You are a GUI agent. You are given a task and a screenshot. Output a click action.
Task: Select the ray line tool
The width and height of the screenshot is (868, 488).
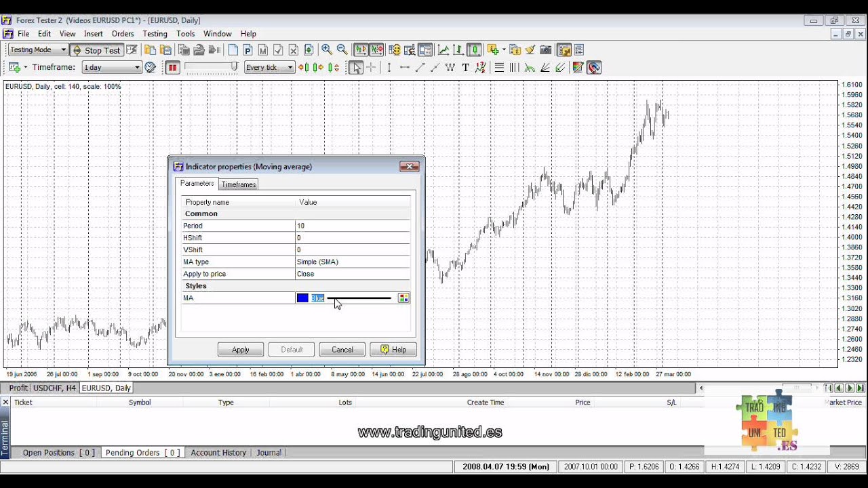pos(435,67)
